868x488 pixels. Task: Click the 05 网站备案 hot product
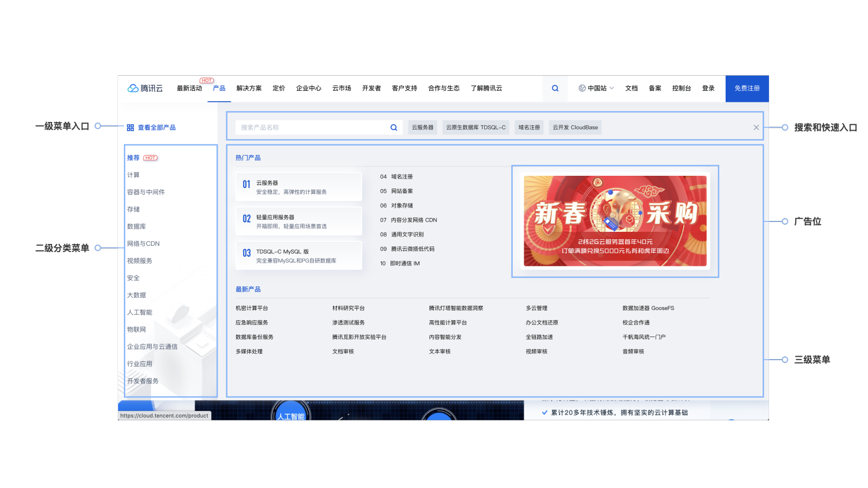(396, 191)
